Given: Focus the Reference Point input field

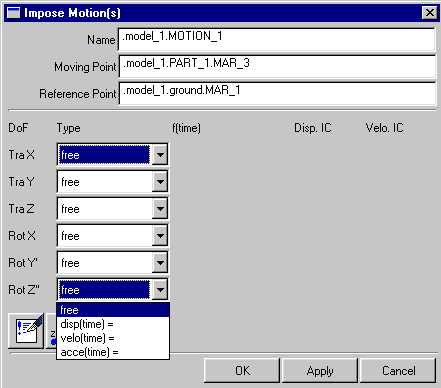Looking at the screenshot, I should click(277, 93).
